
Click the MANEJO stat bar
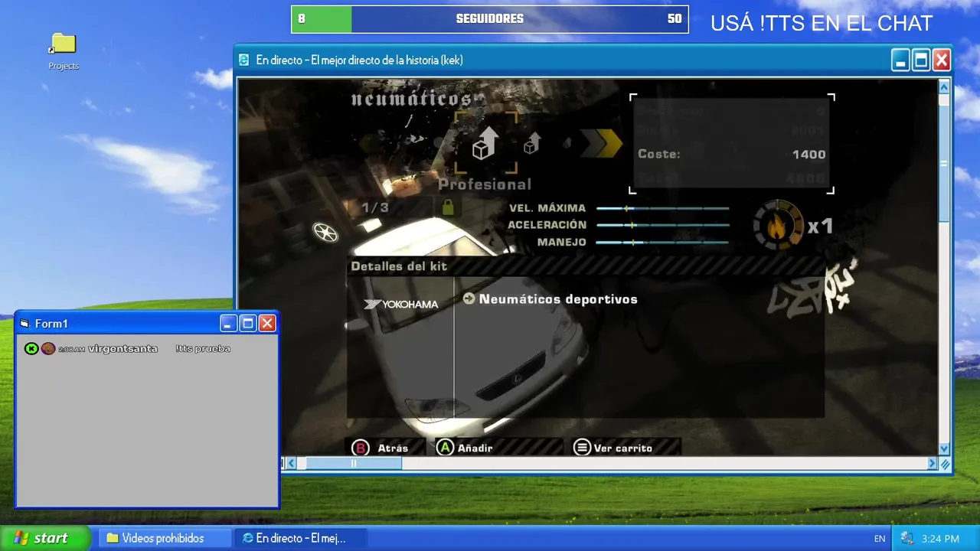[662, 242]
